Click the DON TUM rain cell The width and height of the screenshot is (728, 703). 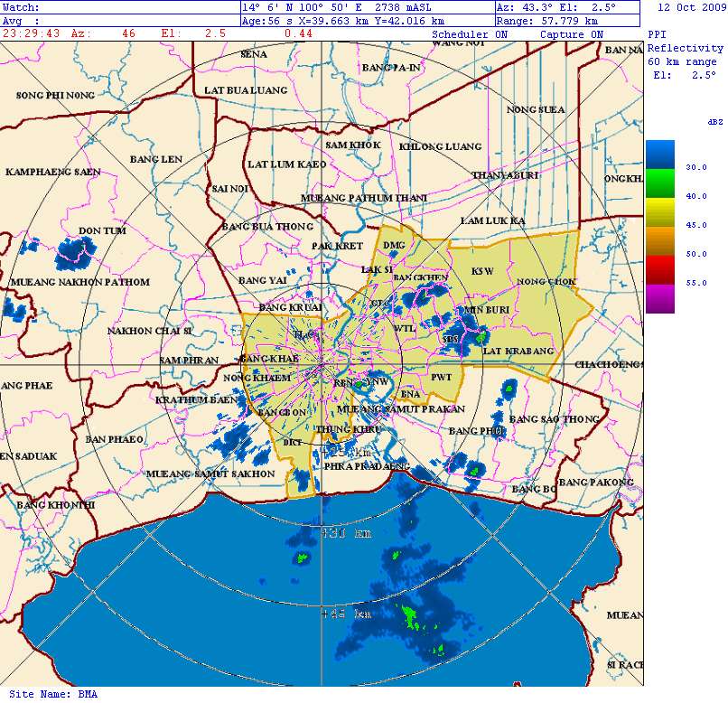(74, 253)
